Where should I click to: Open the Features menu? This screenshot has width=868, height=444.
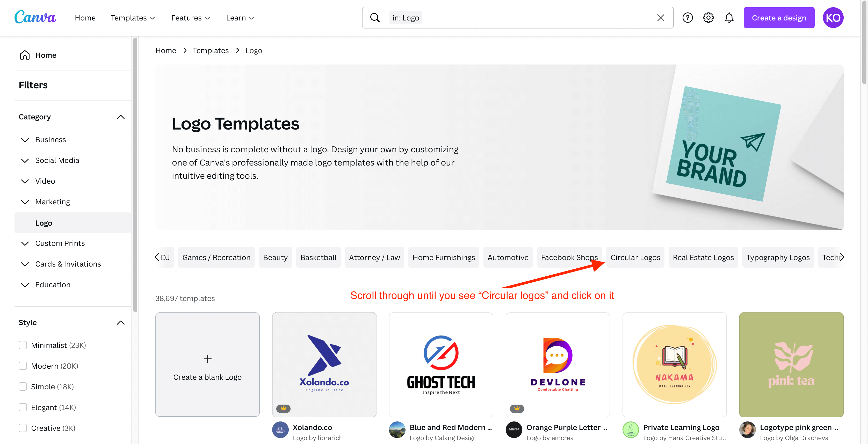point(190,18)
